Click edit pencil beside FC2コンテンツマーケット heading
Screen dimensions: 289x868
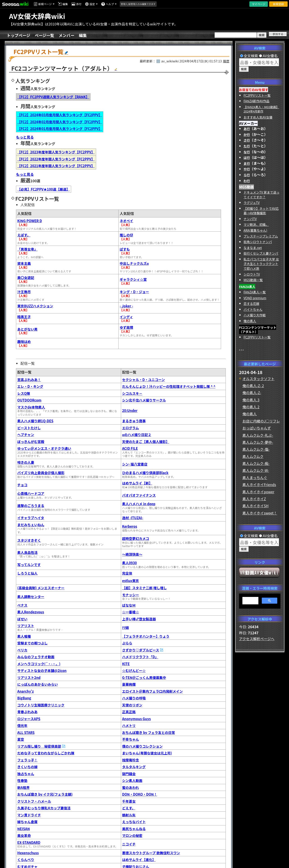pyautogui.click(x=116, y=69)
